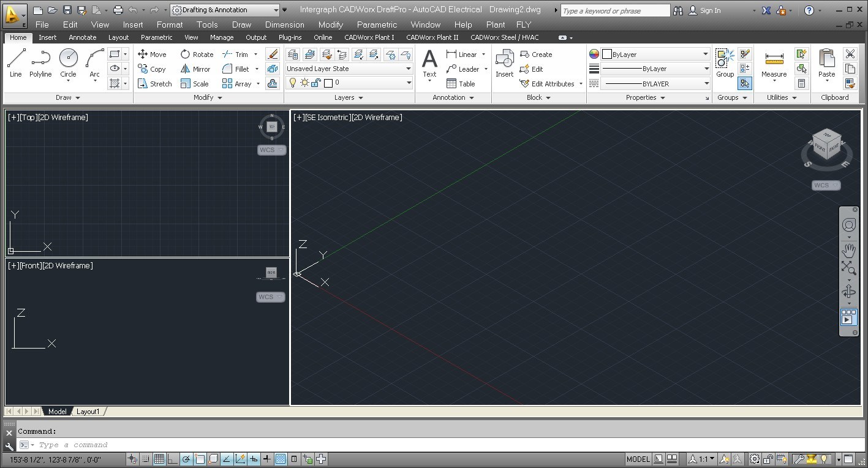Toggle layer 0 on/off lightbulb
The height and width of the screenshot is (468, 868).
[x=293, y=83]
